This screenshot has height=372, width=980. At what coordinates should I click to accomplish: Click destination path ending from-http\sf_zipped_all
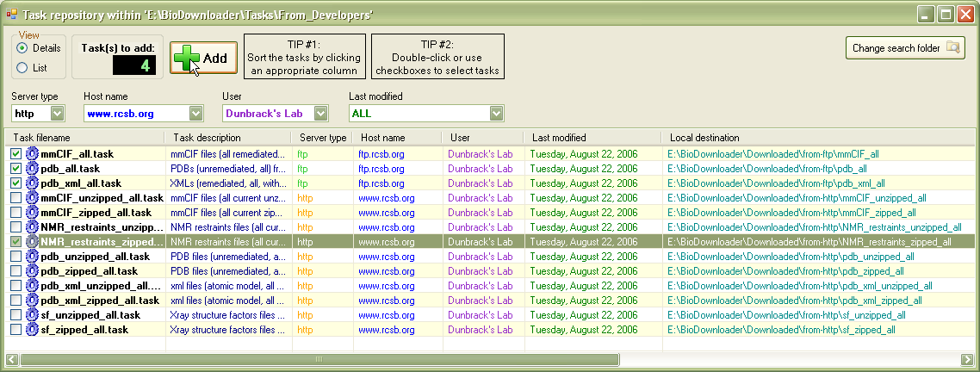781,330
